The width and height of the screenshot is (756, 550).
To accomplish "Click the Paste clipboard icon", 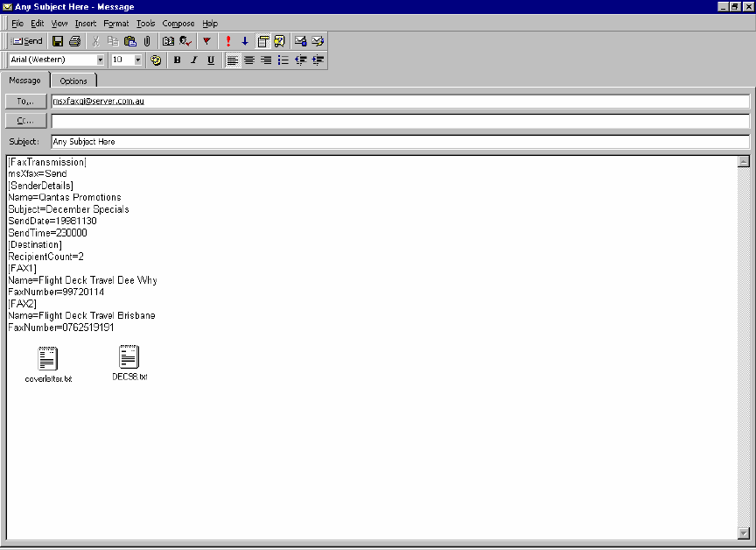I will click(x=129, y=41).
